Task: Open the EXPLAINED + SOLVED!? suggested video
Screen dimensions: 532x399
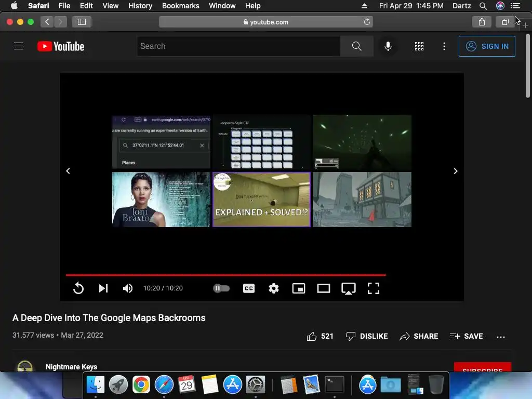Action: [261, 199]
